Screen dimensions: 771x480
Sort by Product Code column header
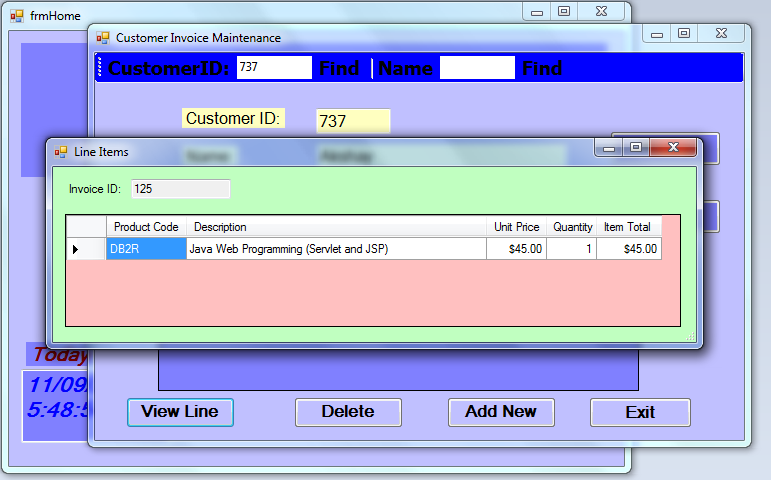point(146,227)
